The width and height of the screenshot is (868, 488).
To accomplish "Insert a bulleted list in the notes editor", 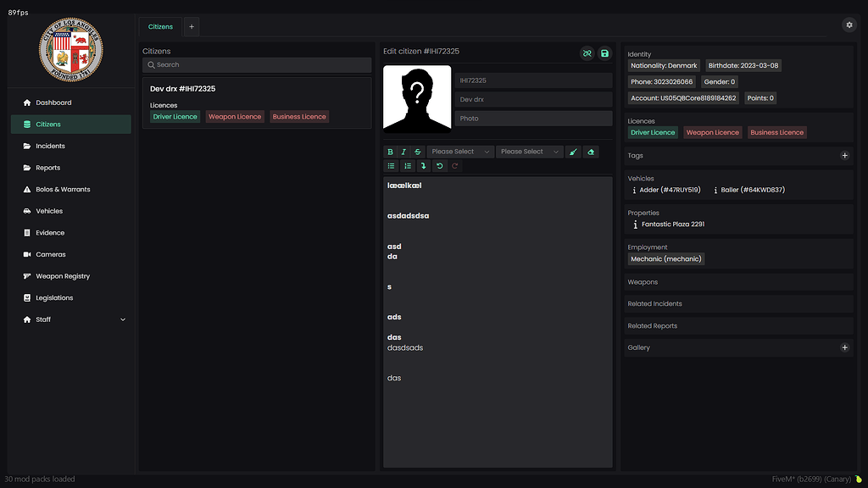I will tap(391, 166).
